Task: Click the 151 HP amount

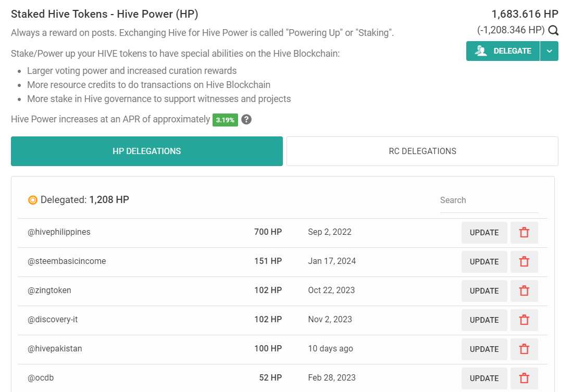Action: tap(268, 261)
